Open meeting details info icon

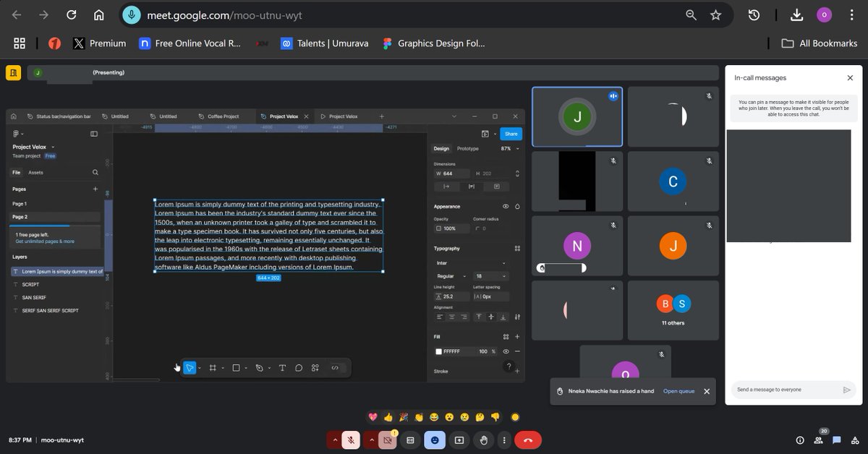pyautogui.click(x=800, y=440)
